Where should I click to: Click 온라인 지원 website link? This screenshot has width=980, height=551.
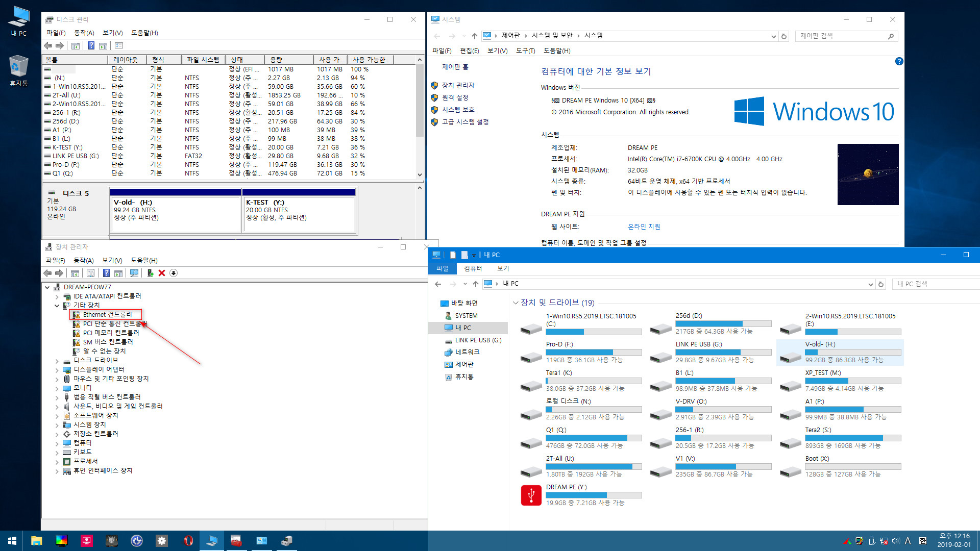644,227
